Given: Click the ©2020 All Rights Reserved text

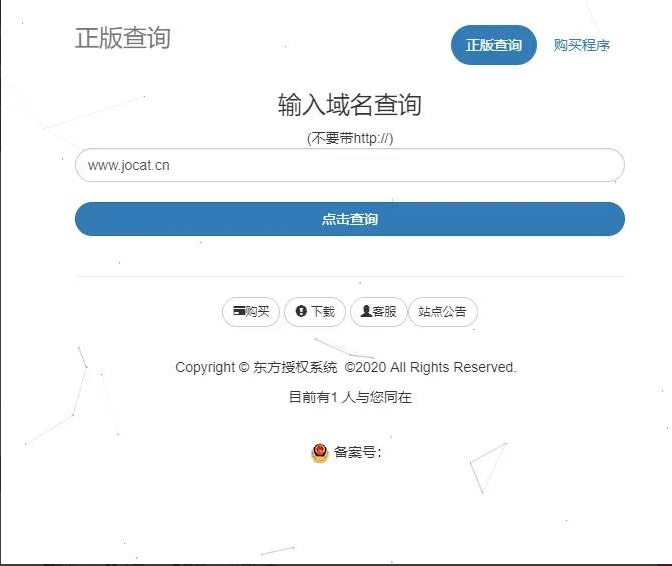Looking at the screenshot, I should (x=431, y=367).
